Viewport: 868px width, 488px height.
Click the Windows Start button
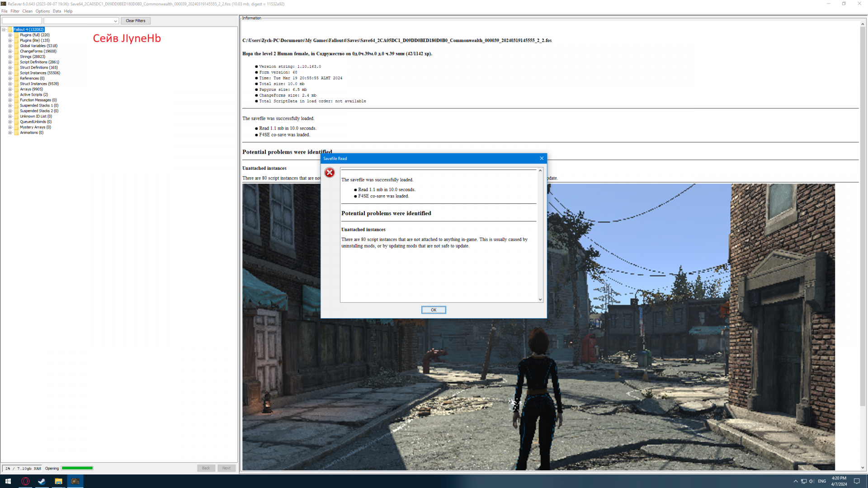(x=8, y=481)
